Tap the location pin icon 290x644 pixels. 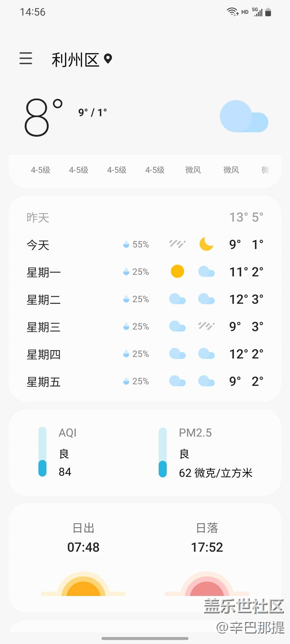pyautogui.click(x=108, y=59)
